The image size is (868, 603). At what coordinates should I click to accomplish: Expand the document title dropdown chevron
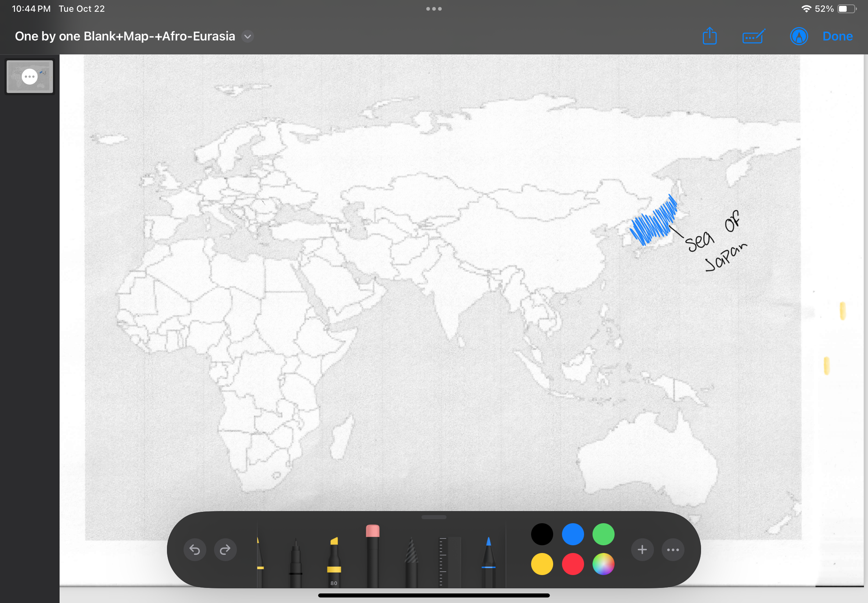pyautogui.click(x=248, y=36)
